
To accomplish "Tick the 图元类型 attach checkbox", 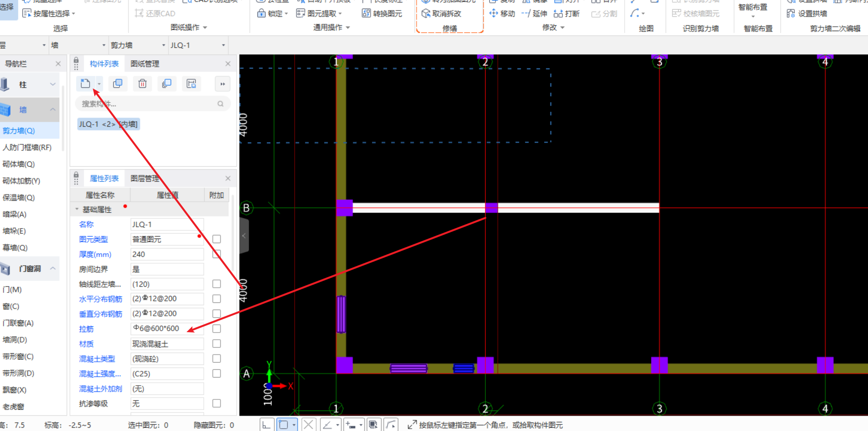I will point(217,239).
